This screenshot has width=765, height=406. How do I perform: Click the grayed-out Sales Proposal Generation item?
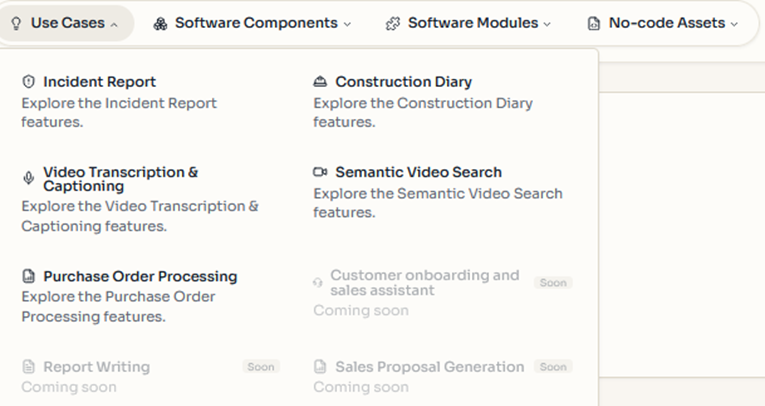point(429,367)
